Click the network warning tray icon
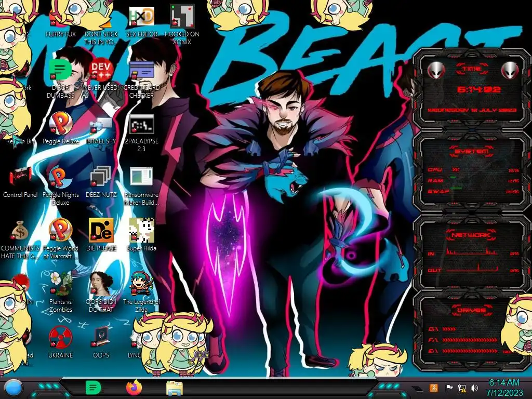The image size is (532, 399). pyautogui.click(x=462, y=388)
